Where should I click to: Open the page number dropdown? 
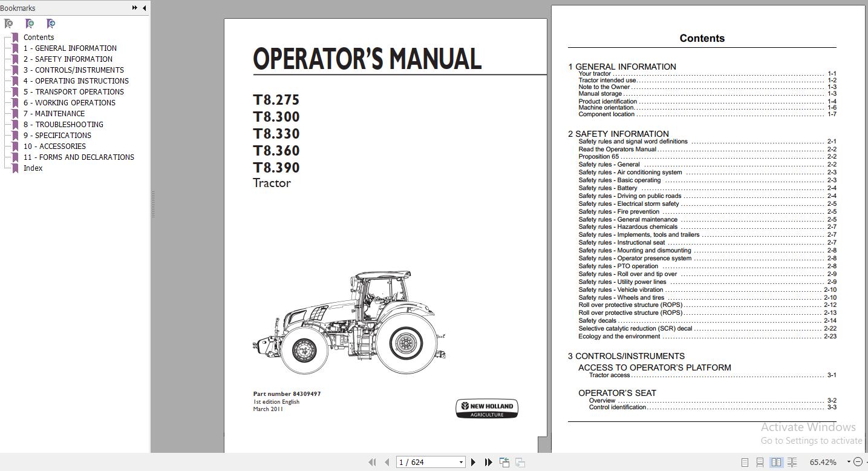(x=461, y=462)
